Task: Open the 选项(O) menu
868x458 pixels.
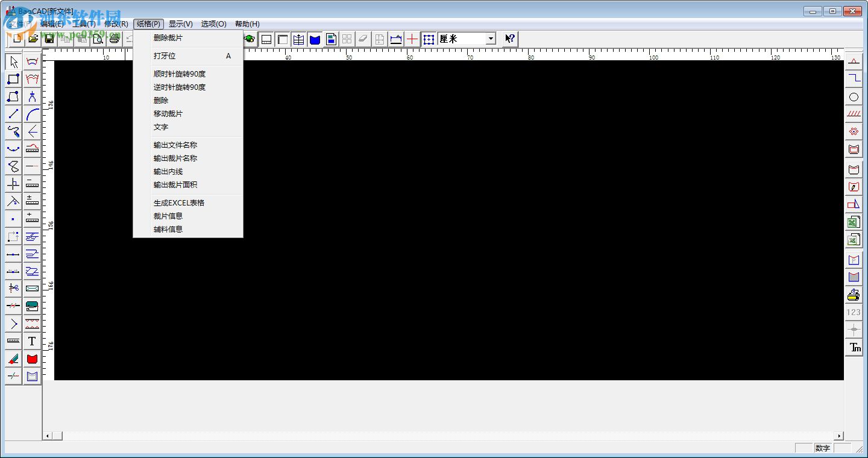Action: (214, 24)
